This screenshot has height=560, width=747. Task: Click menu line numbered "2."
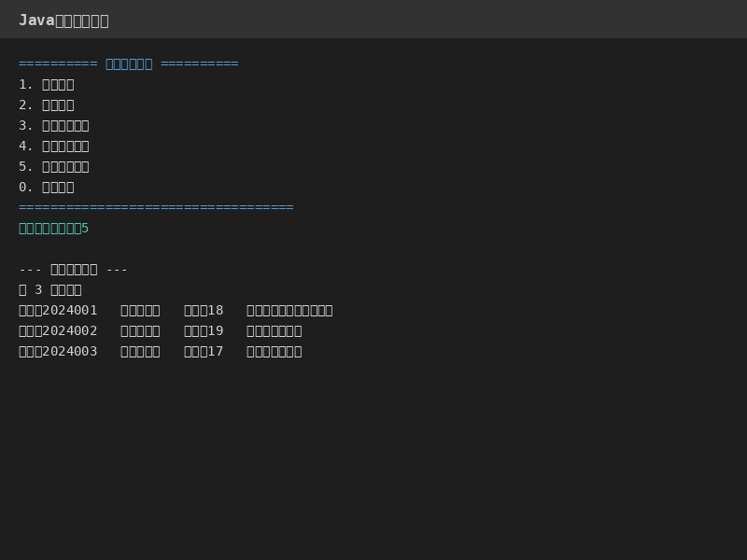click(x=46, y=105)
